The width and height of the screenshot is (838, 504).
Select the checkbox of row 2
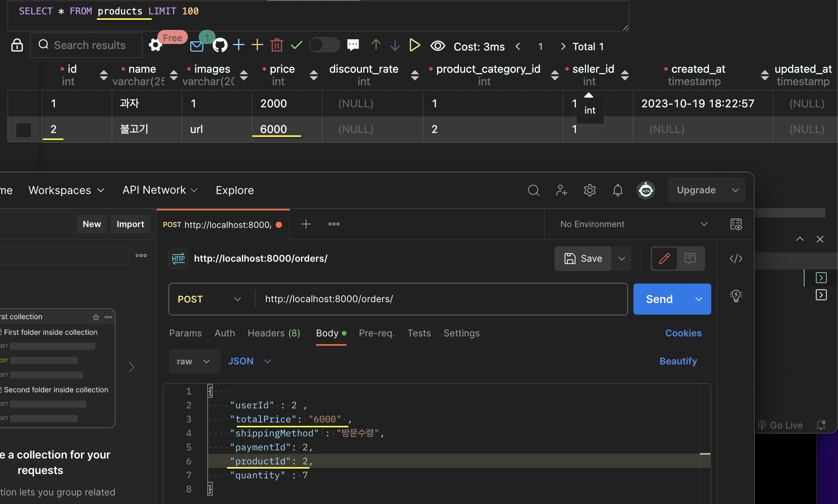(23, 129)
